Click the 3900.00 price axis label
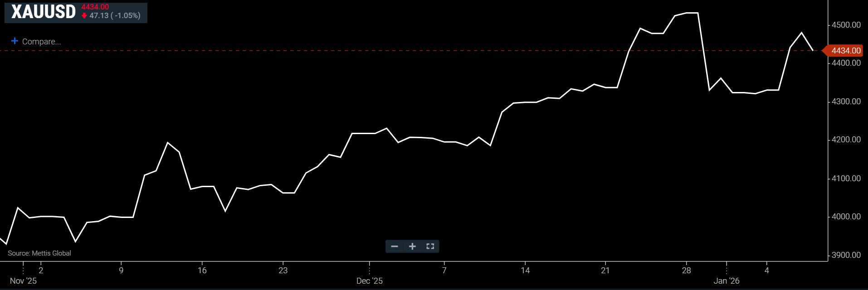 [x=846, y=255]
